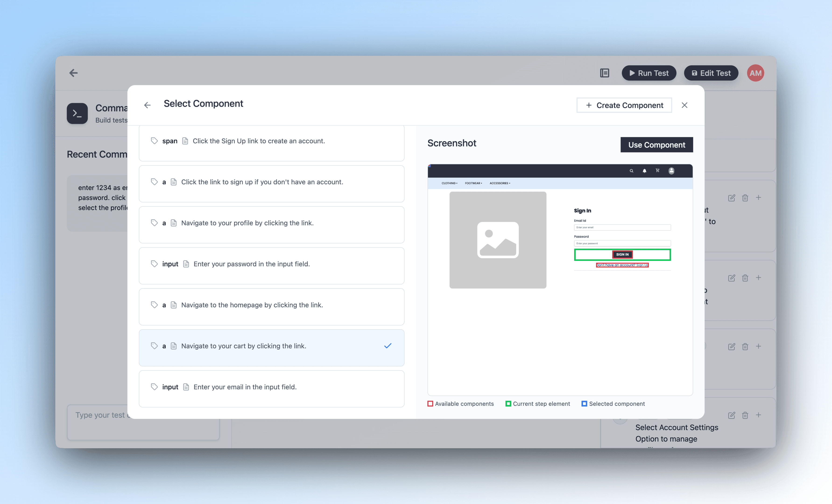Click the shopping cart icon in the preview navbar
This screenshot has height=504, width=832.
coord(658,171)
